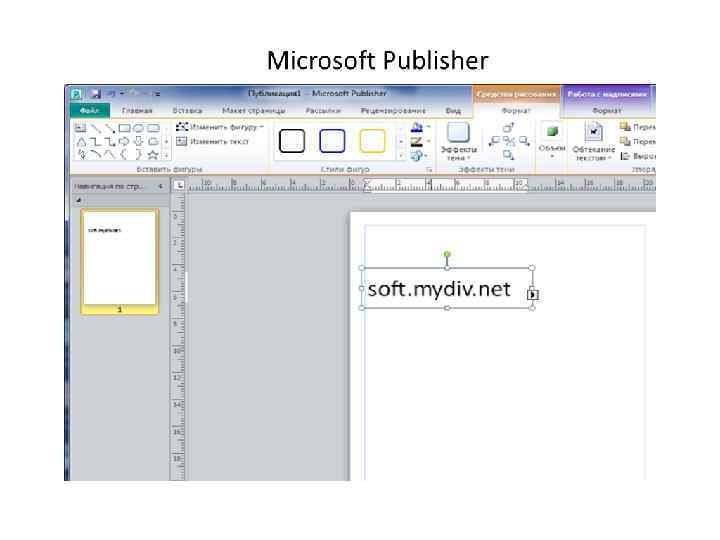Click second Перем send backward button
720x540 pixels.
click(x=637, y=141)
